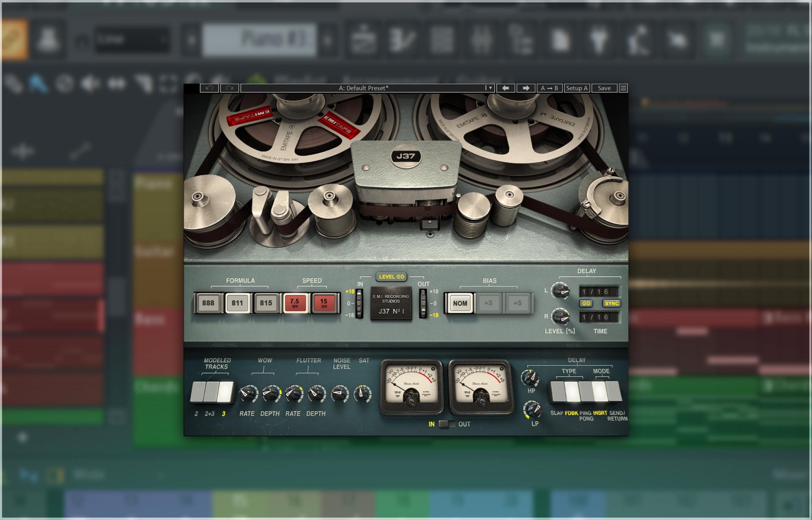This screenshot has width=812, height=520.
Task: Set tape speed to 15 ips
Action: point(324,303)
